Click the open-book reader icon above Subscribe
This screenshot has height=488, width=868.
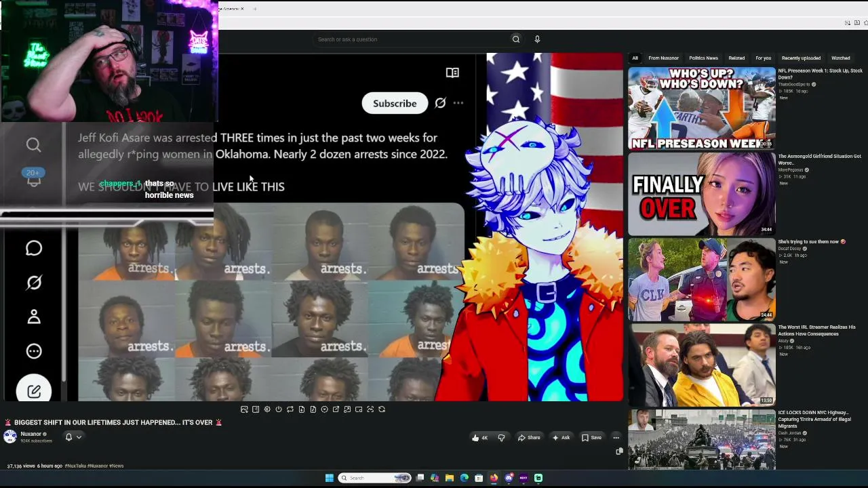tap(452, 73)
